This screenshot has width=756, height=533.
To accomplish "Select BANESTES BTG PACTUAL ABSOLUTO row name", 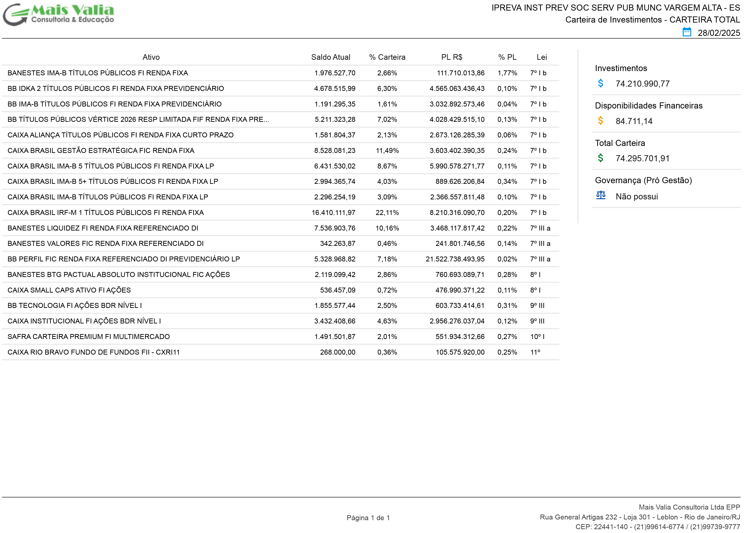I will (119, 275).
